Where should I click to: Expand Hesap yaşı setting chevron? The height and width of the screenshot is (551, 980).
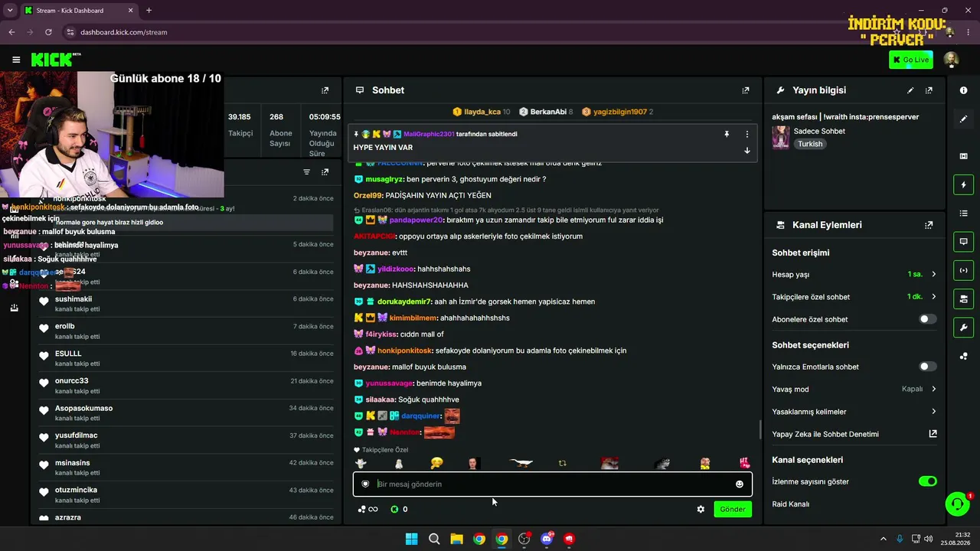coord(933,274)
